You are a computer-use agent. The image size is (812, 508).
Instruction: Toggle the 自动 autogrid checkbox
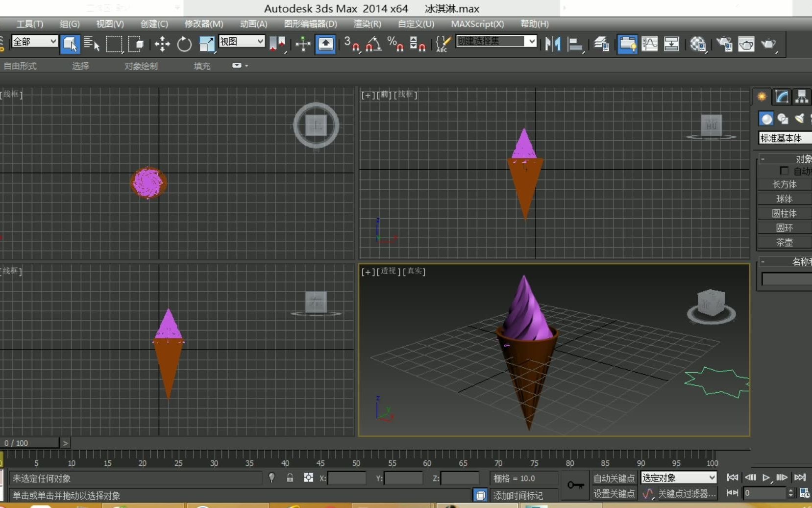(784, 171)
